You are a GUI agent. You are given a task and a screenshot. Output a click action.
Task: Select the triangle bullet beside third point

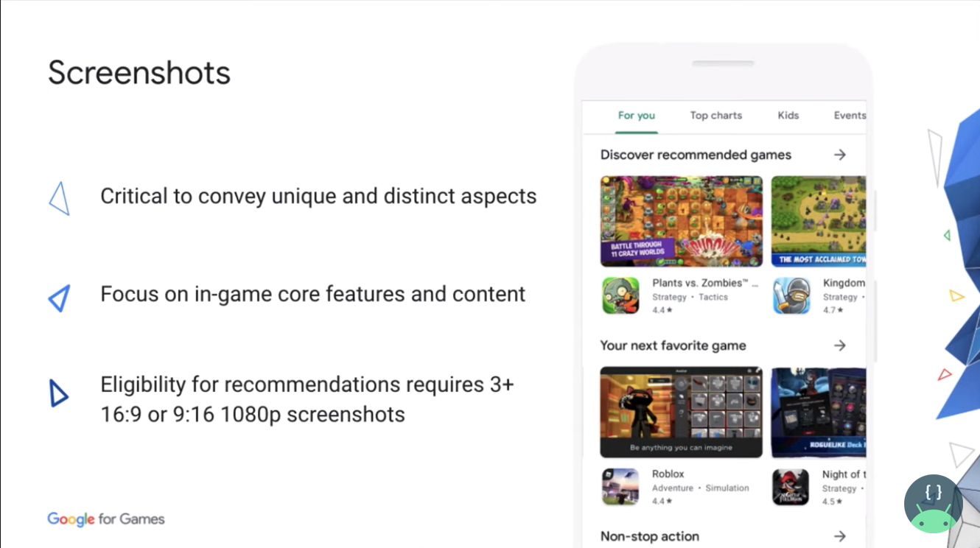pyautogui.click(x=59, y=394)
